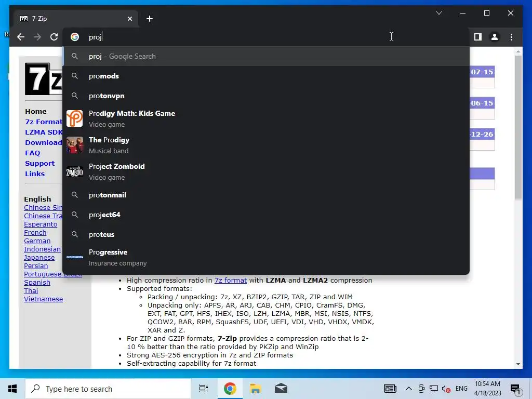Click the Chrome taskbar icon
Viewport: 532px width, 399px height.
[230, 389]
